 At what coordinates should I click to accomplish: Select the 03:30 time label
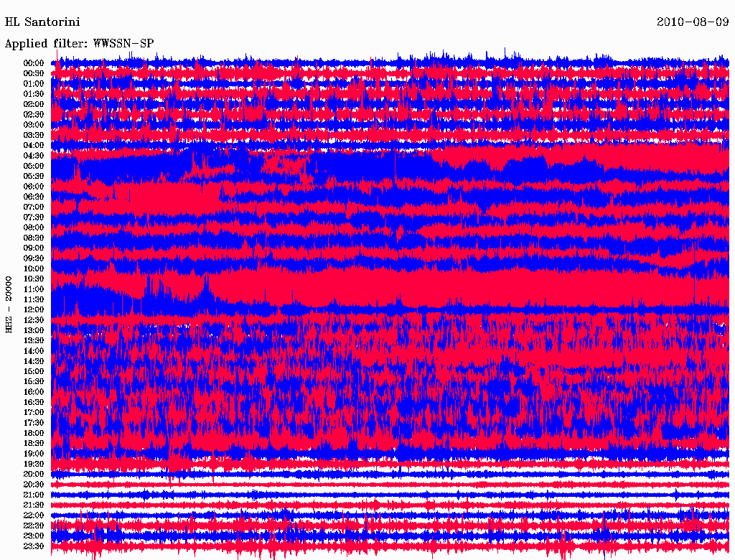pyautogui.click(x=33, y=135)
